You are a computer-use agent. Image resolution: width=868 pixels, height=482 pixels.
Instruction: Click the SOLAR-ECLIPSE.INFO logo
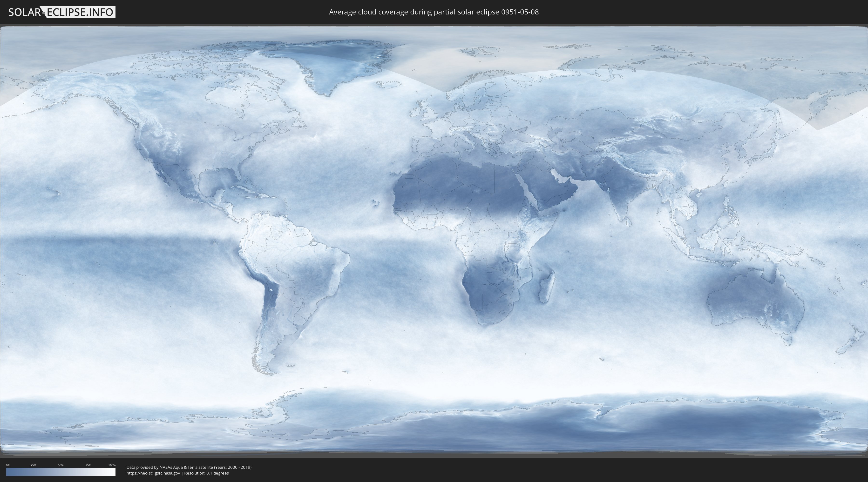(62, 12)
